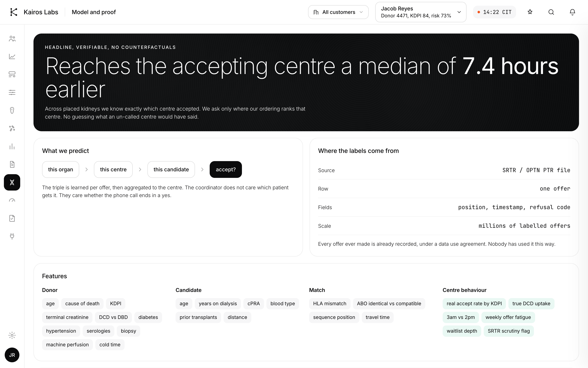The image size is (588, 368).
Task: Click the hypertension feature tag
Action: (x=61, y=331)
